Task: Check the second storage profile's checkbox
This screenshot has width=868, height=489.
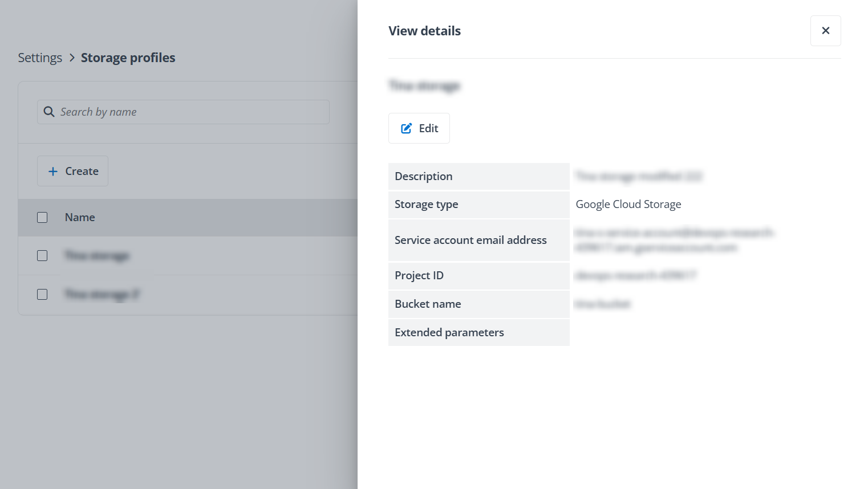Action: [42, 294]
